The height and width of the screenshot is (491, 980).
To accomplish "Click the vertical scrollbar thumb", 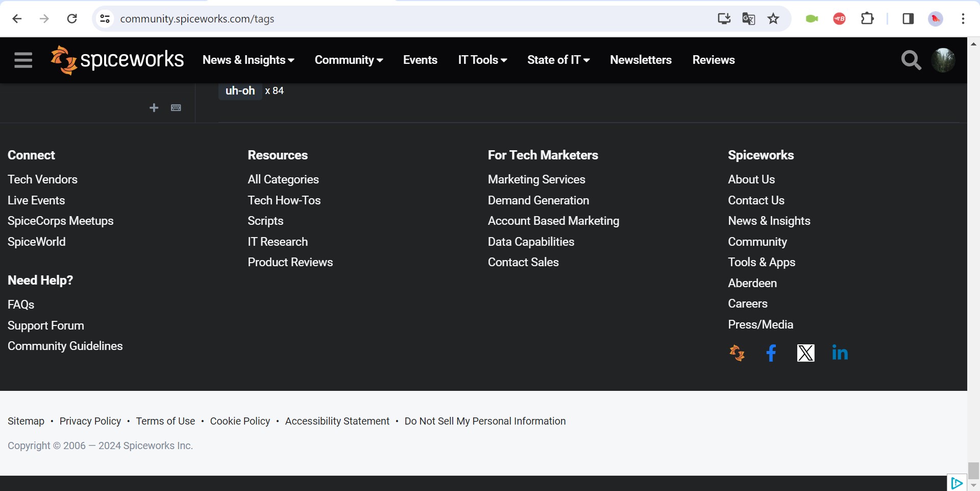I will point(973,471).
